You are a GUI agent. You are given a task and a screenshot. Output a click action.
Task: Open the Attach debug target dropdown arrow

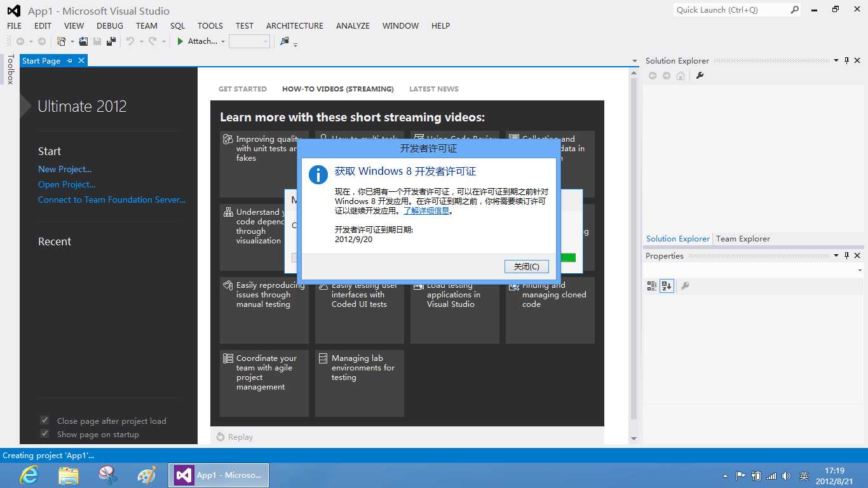tap(222, 42)
